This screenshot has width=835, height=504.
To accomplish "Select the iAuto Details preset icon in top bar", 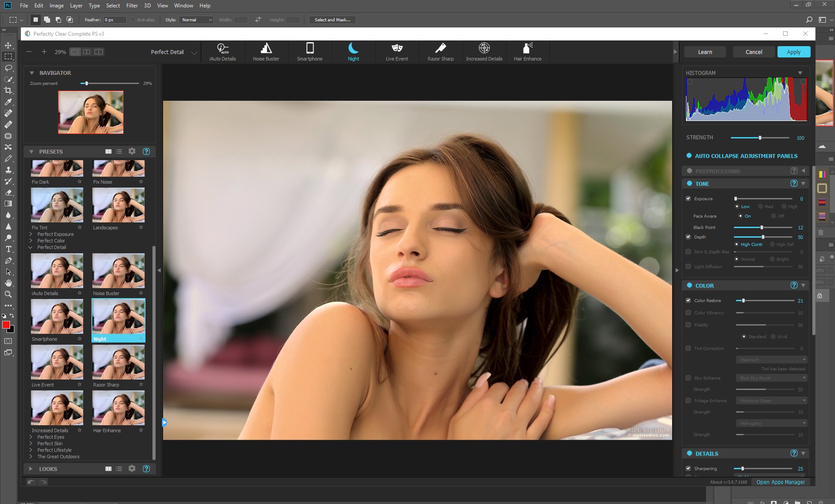I will click(x=223, y=52).
